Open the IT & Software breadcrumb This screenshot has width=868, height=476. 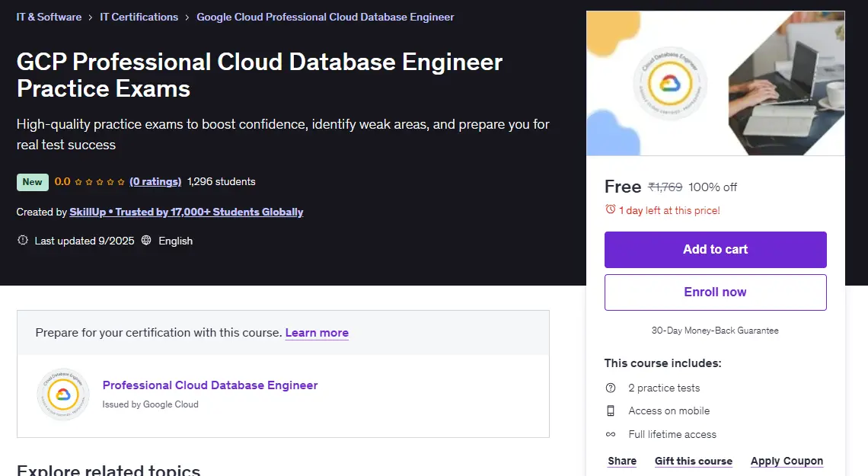click(49, 18)
